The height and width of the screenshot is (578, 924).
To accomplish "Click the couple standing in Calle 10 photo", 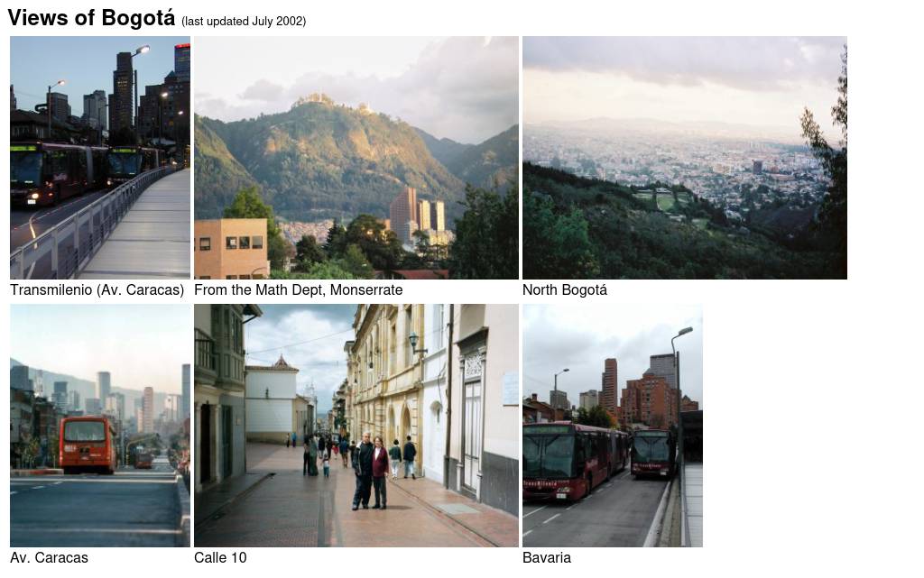I will pos(371,472).
